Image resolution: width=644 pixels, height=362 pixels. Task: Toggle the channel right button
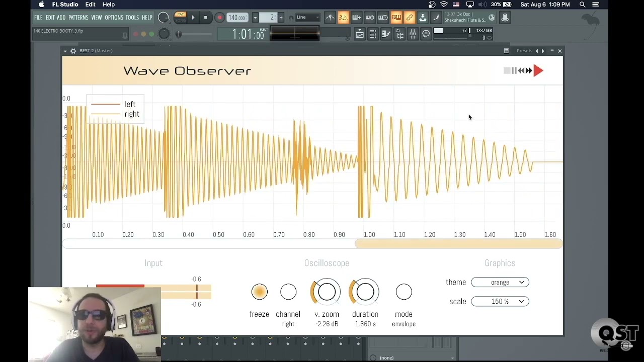[288, 292]
